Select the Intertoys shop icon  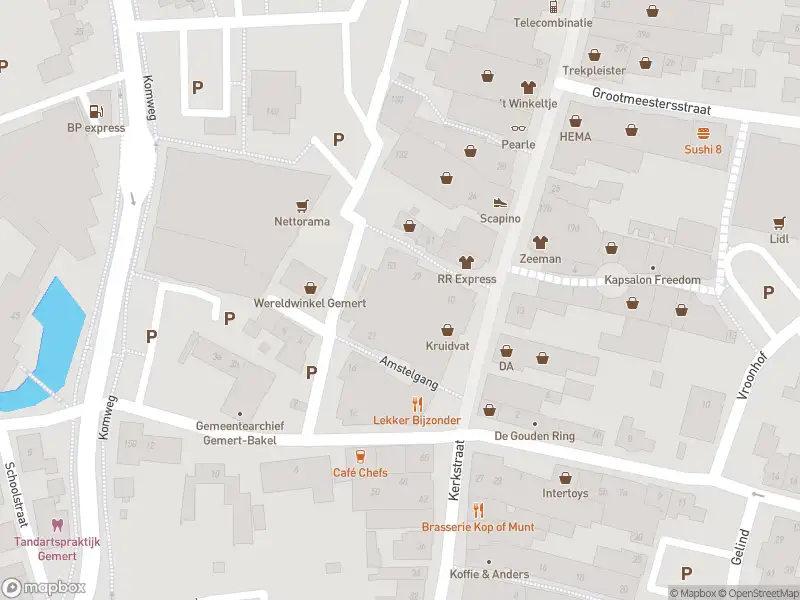pyautogui.click(x=565, y=477)
